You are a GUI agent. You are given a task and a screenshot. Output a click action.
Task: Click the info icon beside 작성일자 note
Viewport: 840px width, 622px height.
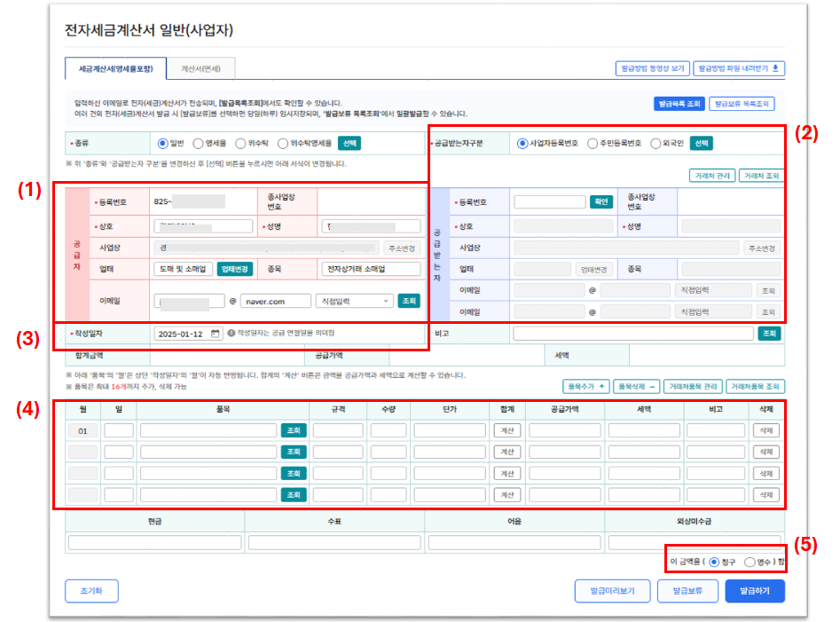tap(232, 334)
